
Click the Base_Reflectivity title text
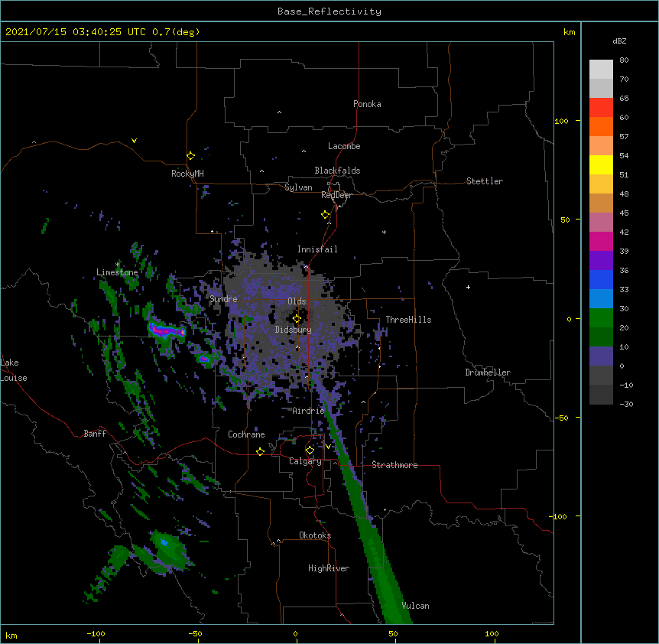coord(329,11)
